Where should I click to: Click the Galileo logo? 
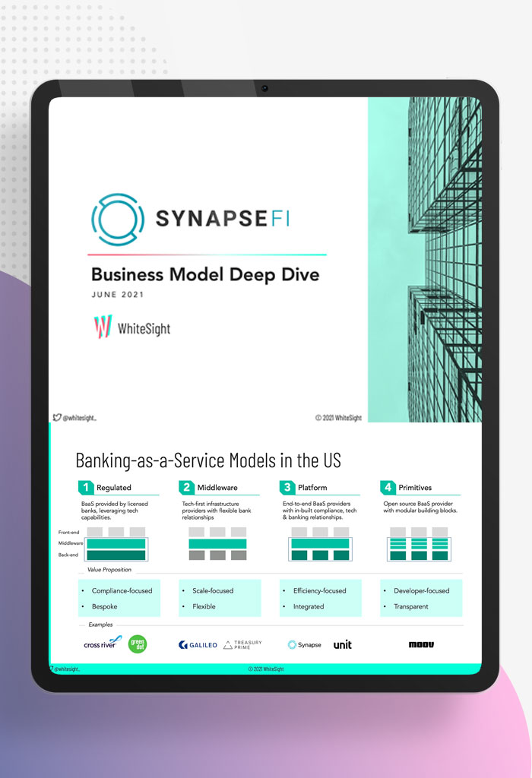coord(198,645)
